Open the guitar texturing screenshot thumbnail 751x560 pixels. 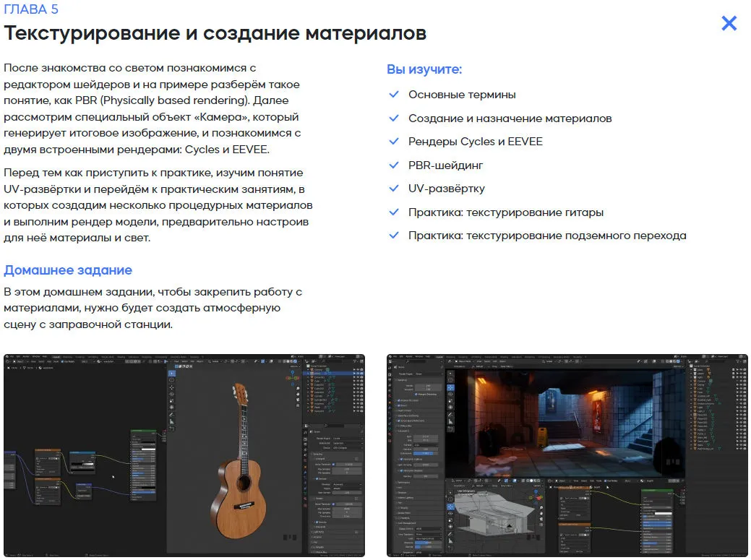click(x=184, y=455)
